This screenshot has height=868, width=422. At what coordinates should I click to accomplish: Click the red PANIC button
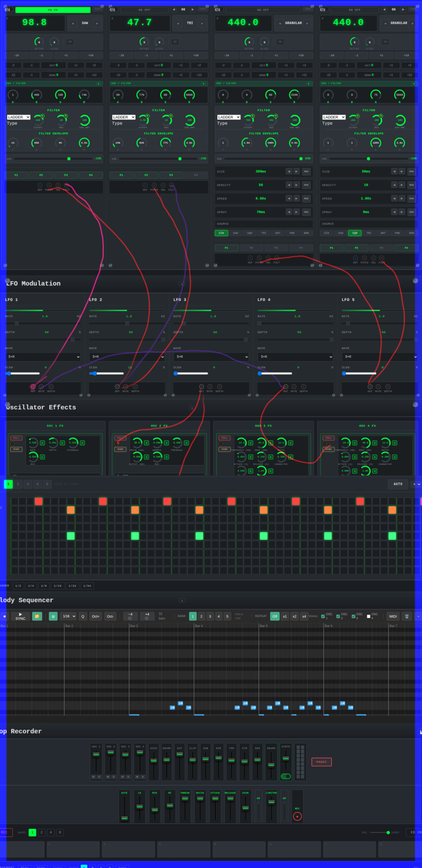(x=321, y=762)
